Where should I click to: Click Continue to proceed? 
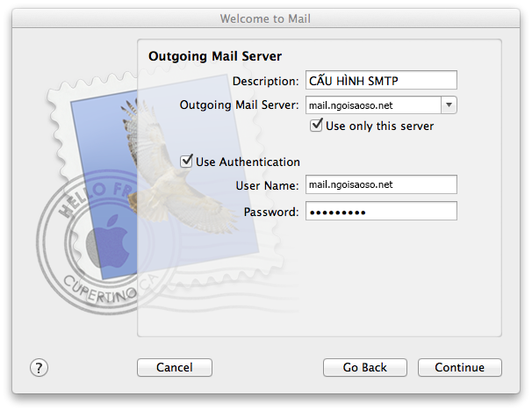[460, 368]
